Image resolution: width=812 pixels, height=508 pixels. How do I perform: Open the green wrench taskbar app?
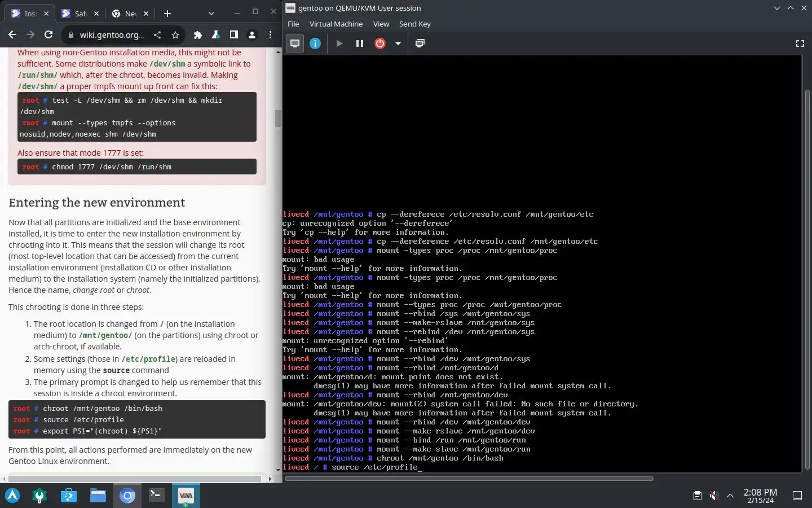[39, 496]
